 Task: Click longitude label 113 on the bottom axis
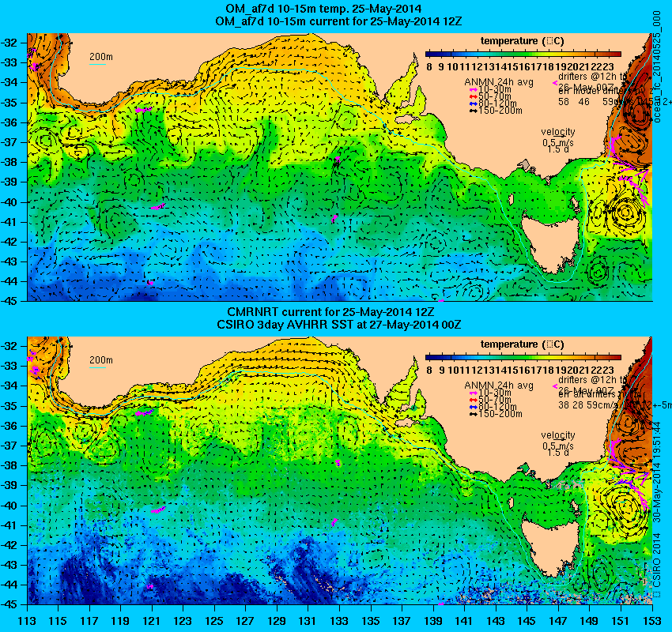27,620
